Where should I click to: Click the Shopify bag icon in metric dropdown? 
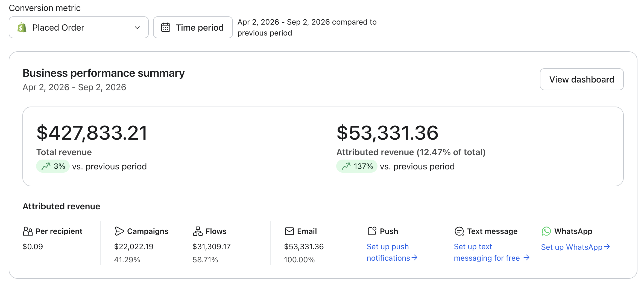click(22, 28)
